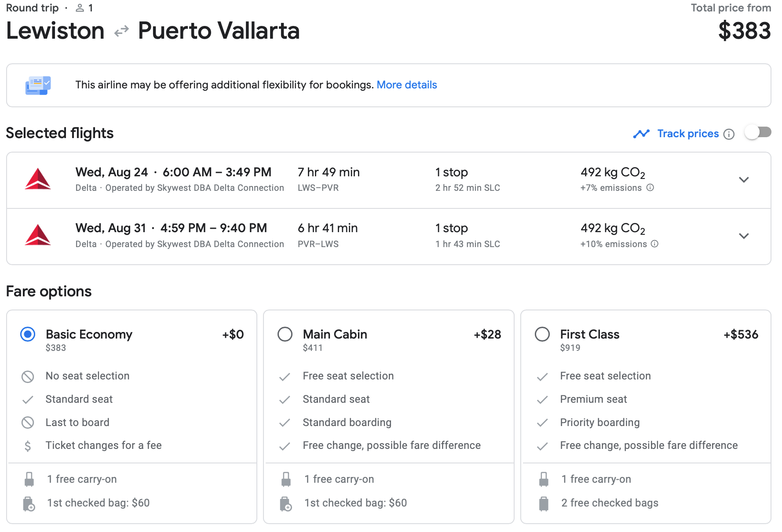782x532 pixels.
Task: Click the Track prices info icon
Action: click(729, 134)
